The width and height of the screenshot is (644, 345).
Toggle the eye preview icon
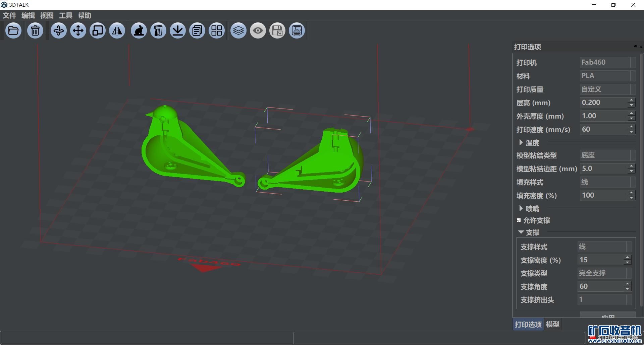point(258,31)
